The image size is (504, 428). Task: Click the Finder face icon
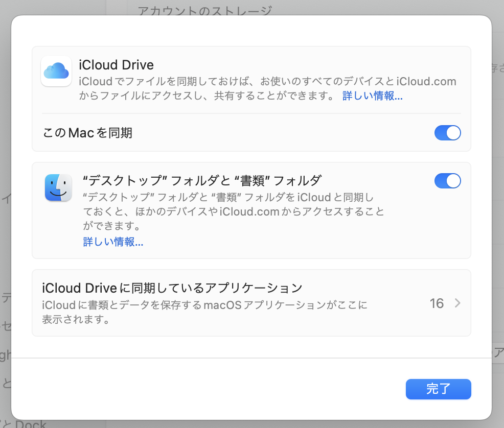[58, 187]
